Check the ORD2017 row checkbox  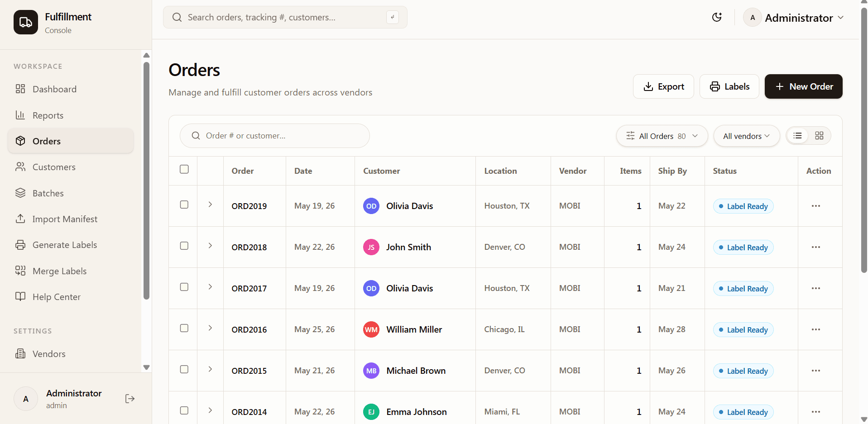pyautogui.click(x=184, y=287)
